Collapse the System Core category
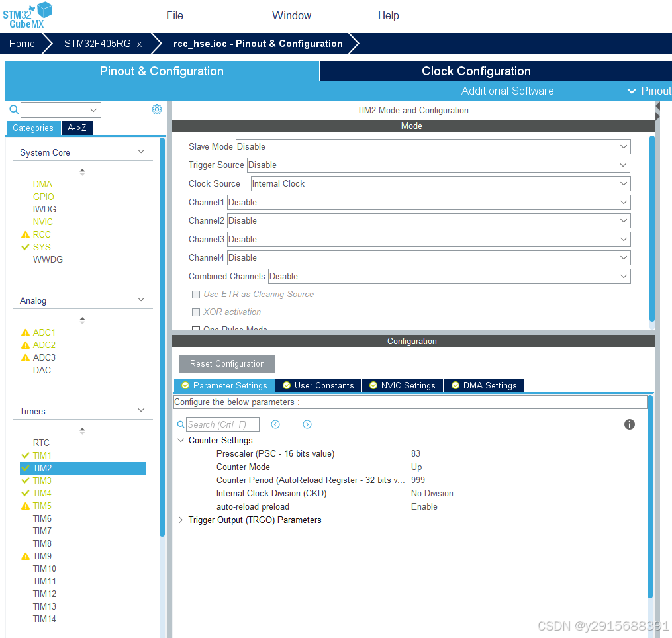 coord(141,152)
